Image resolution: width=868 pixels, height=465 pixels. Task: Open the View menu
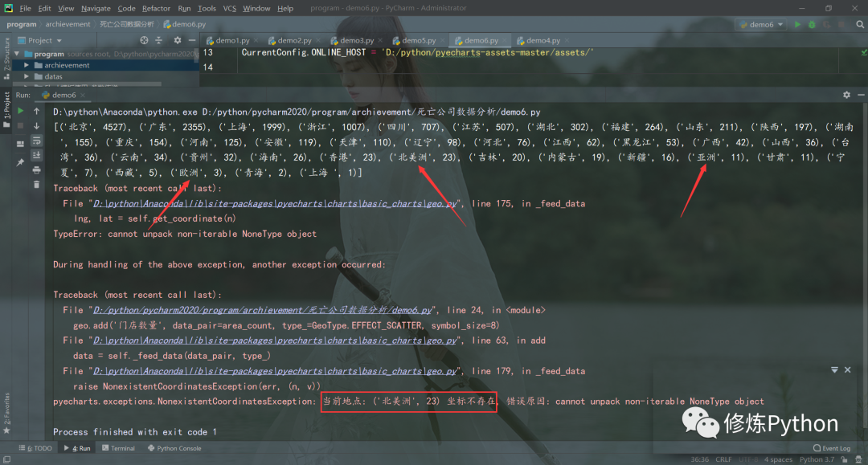[66, 8]
